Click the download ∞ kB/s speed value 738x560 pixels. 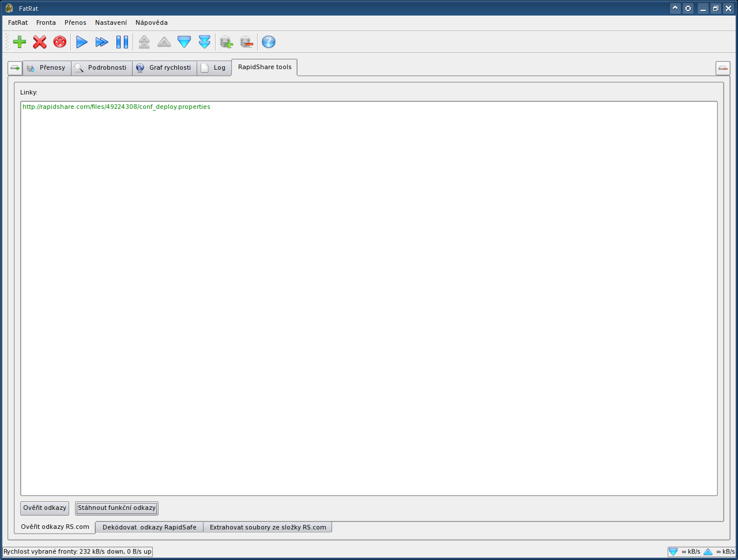pos(691,552)
